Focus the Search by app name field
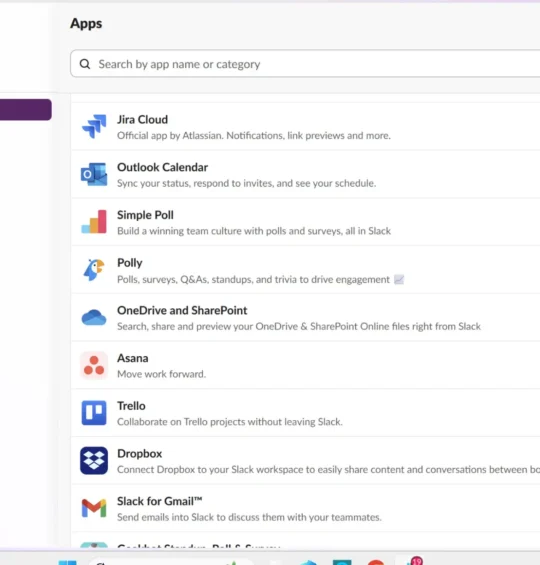 click(x=305, y=64)
